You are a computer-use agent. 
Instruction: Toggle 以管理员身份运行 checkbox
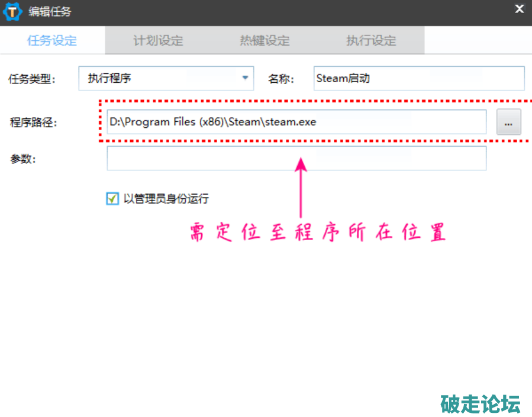coord(112,199)
